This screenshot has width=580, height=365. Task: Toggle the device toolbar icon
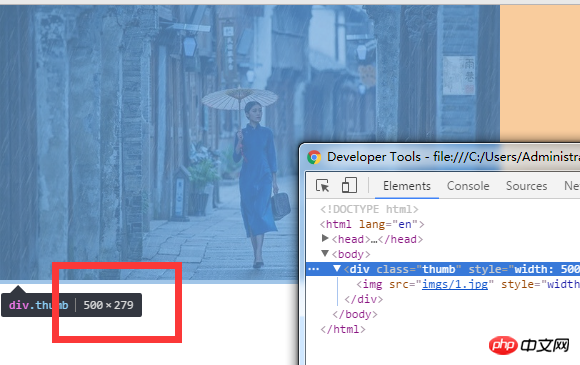(x=349, y=185)
